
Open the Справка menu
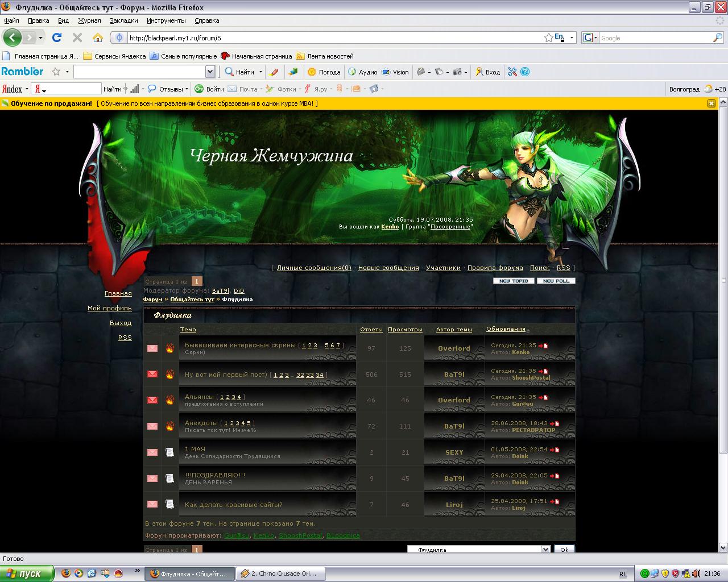click(206, 20)
